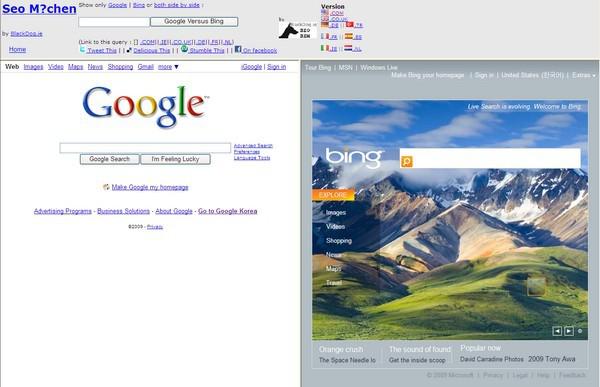Click the Facebook icon beside On facebook
The height and width of the screenshot is (387, 600).
point(238,49)
